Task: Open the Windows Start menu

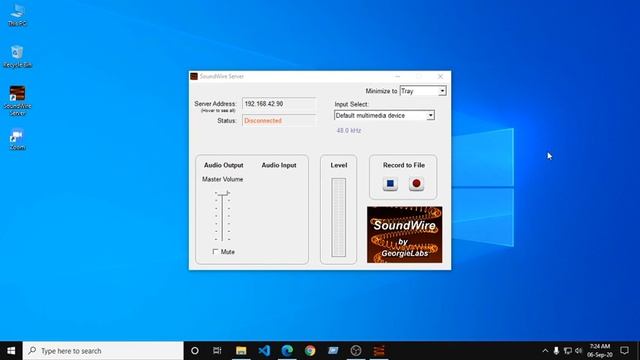Action: coord(11,351)
